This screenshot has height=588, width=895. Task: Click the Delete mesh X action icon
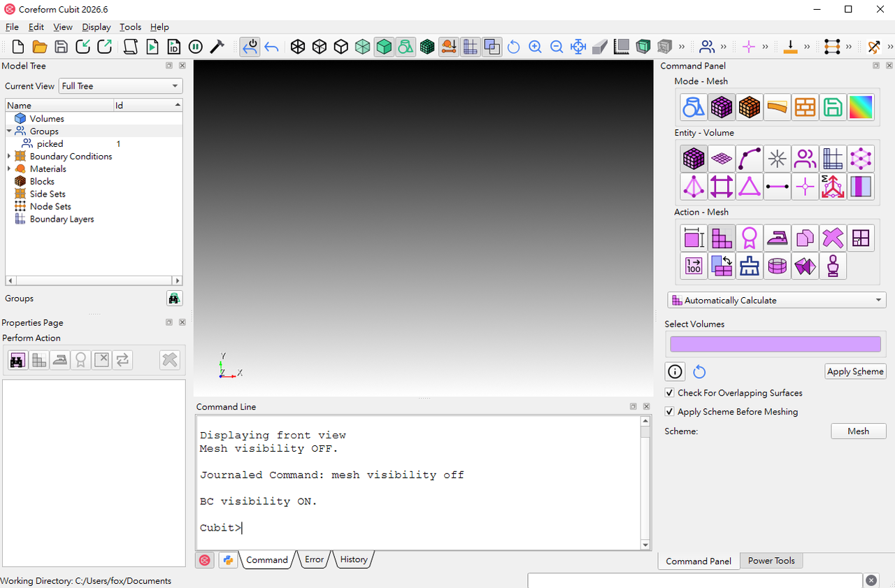click(833, 238)
